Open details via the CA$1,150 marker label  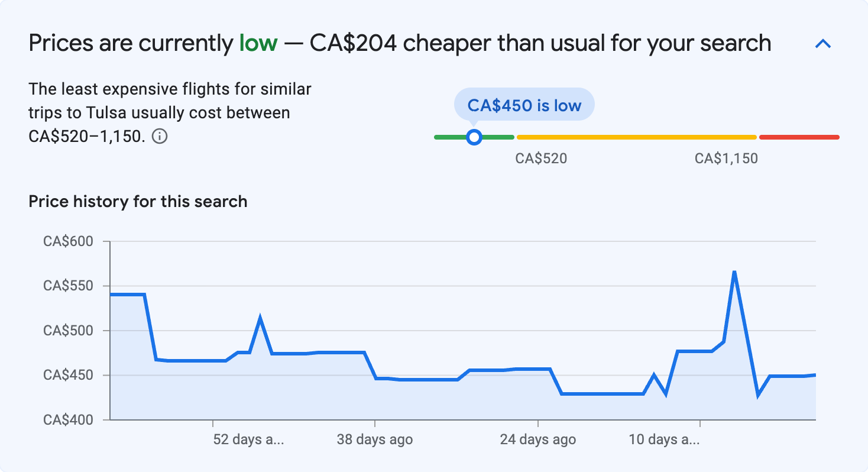[726, 158]
